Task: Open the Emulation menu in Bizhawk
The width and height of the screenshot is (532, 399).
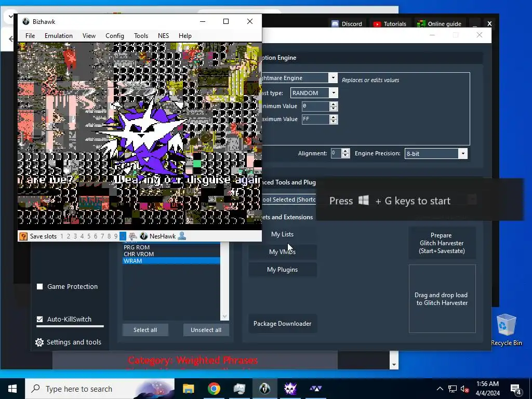Action: point(58,36)
